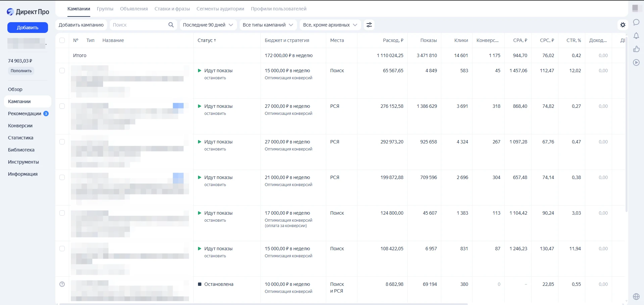Open the notifications bell
Screen dimensions: 644x305
pyautogui.click(x=636, y=36)
